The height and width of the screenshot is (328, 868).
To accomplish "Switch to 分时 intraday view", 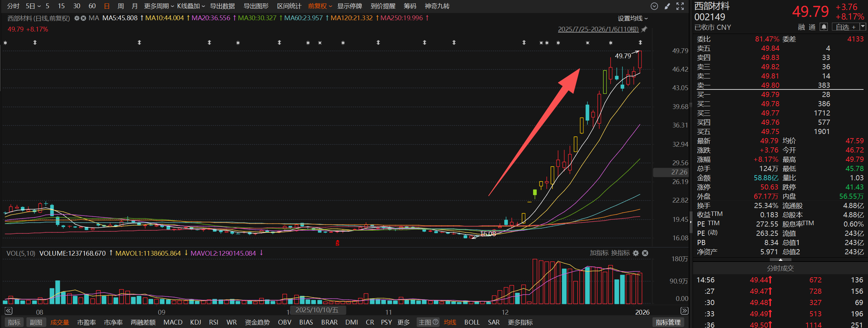I will 13,6.
